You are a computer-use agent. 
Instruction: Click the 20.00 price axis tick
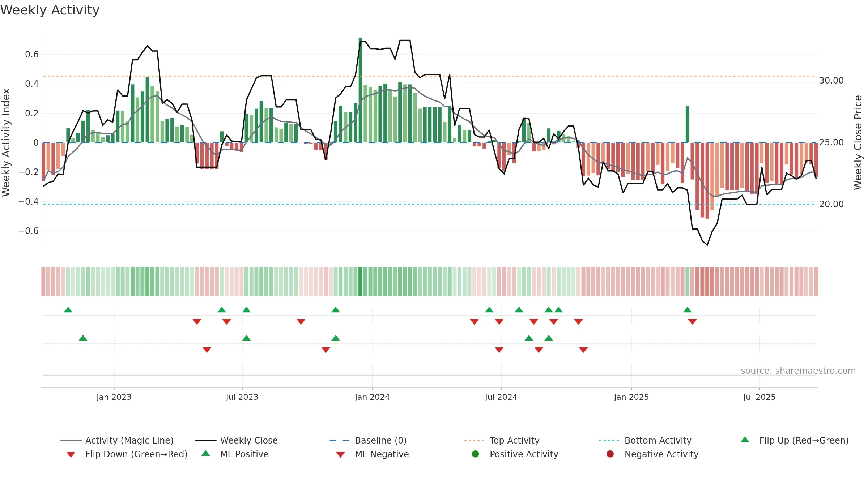[x=831, y=204]
